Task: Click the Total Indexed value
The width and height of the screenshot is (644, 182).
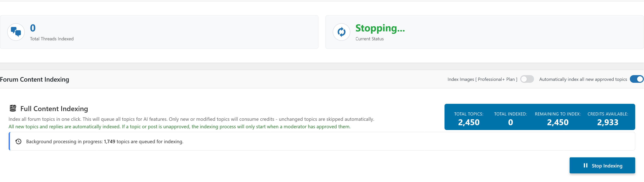Action: click(x=510, y=122)
